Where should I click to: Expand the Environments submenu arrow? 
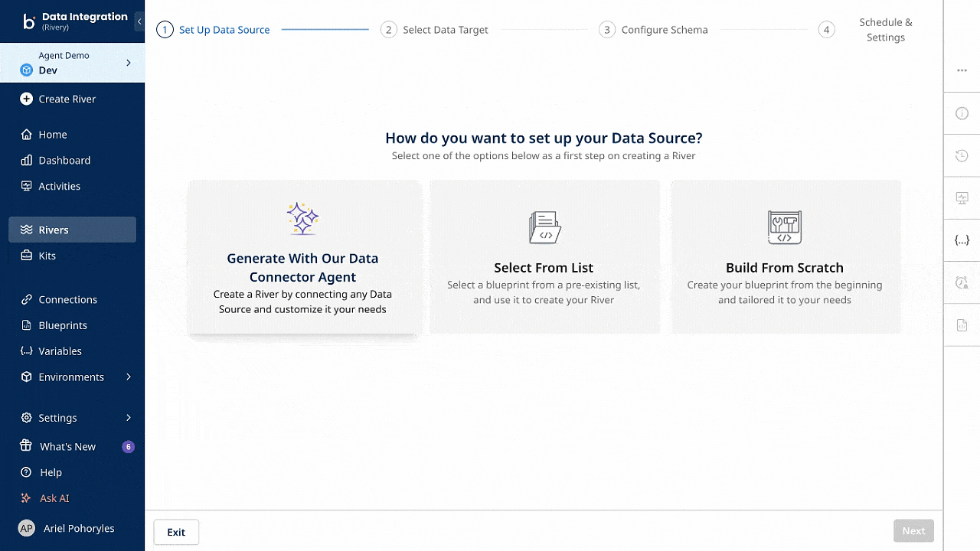click(x=128, y=377)
